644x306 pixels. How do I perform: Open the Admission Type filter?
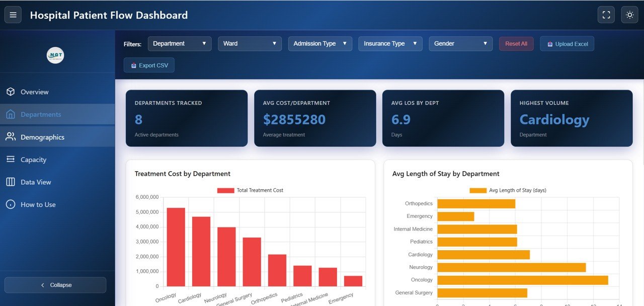320,44
